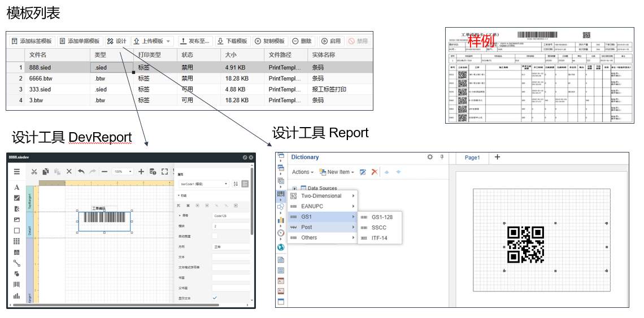
Task: Undo last action in DevReport
Action: coord(81,171)
